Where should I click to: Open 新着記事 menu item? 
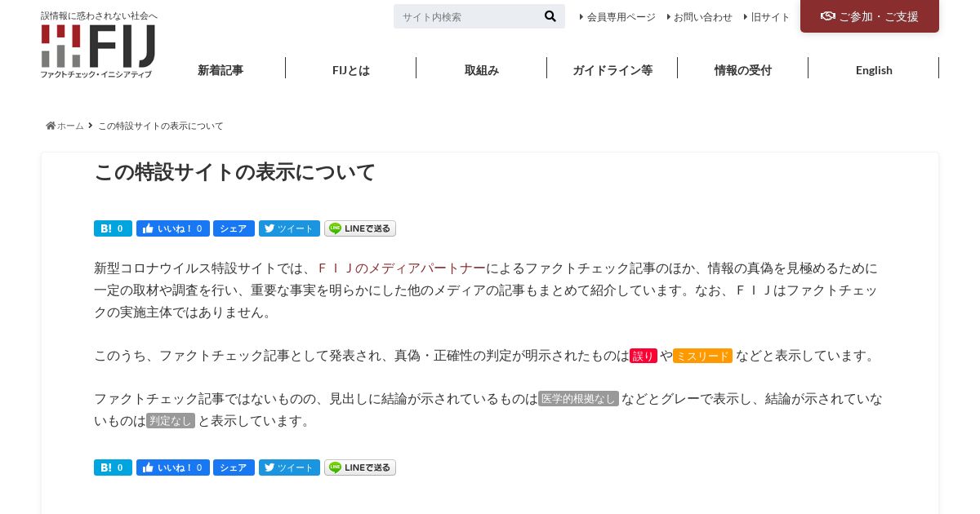click(x=220, y=70)
